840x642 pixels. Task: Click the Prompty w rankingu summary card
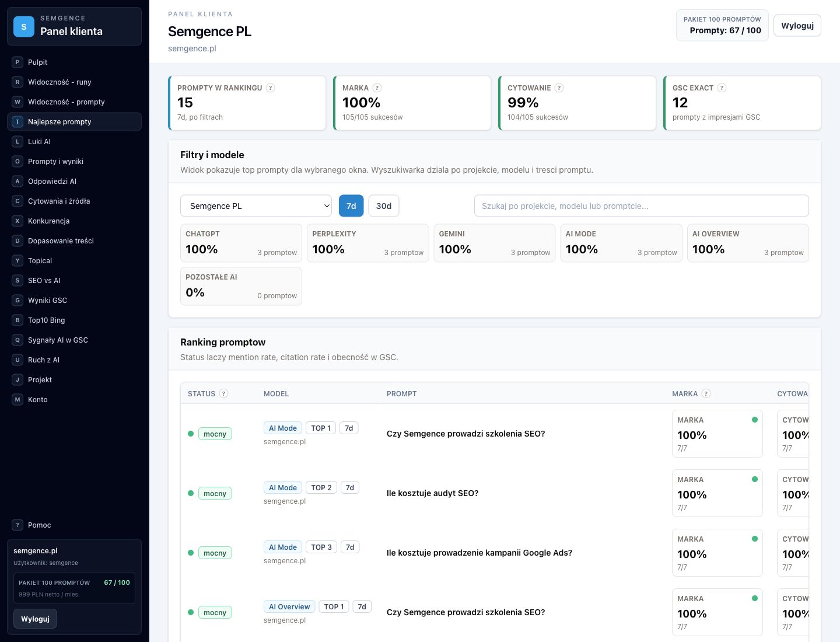pyautogui.click(x=247, y=103)
